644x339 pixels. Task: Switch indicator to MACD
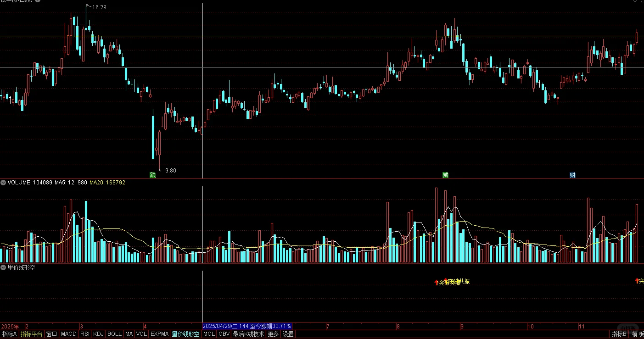69,334
